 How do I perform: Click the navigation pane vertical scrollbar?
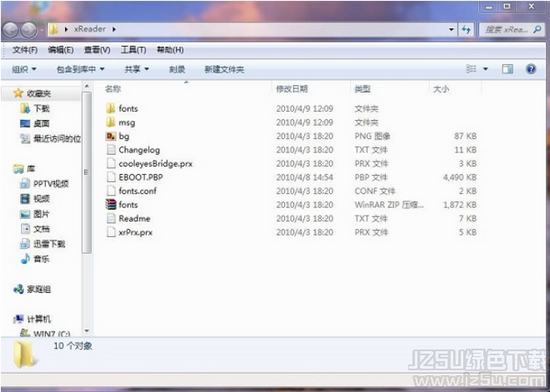click(87, 172)
